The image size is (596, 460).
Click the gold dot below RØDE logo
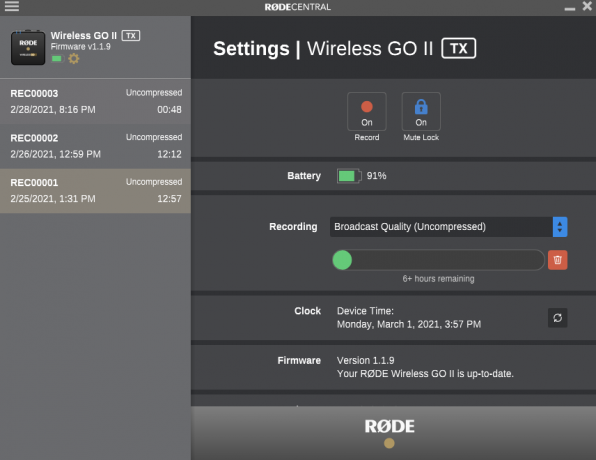pyautogui.click(x=389, y=443)
